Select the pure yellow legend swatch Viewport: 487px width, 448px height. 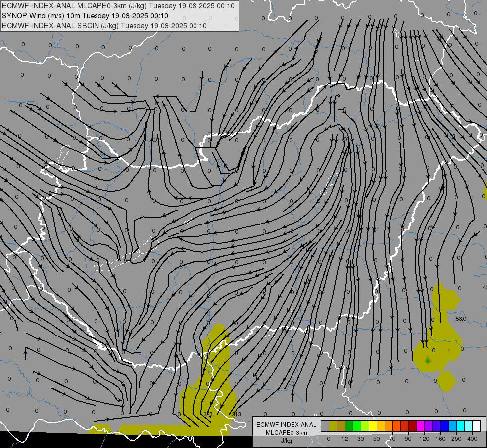373,426
